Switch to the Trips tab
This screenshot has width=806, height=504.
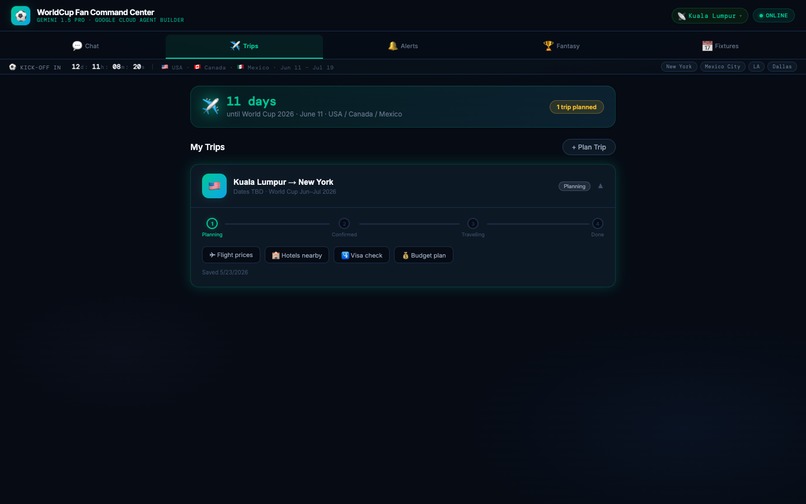click(244, 46)
